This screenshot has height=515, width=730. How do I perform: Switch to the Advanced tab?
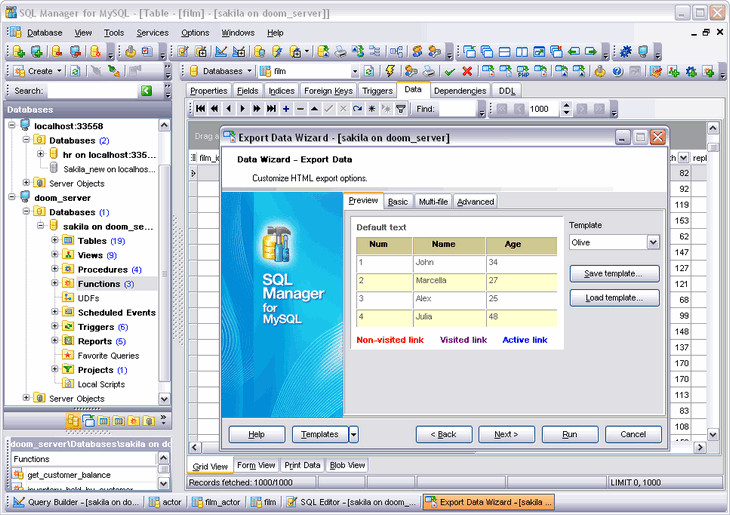point(475,202)
